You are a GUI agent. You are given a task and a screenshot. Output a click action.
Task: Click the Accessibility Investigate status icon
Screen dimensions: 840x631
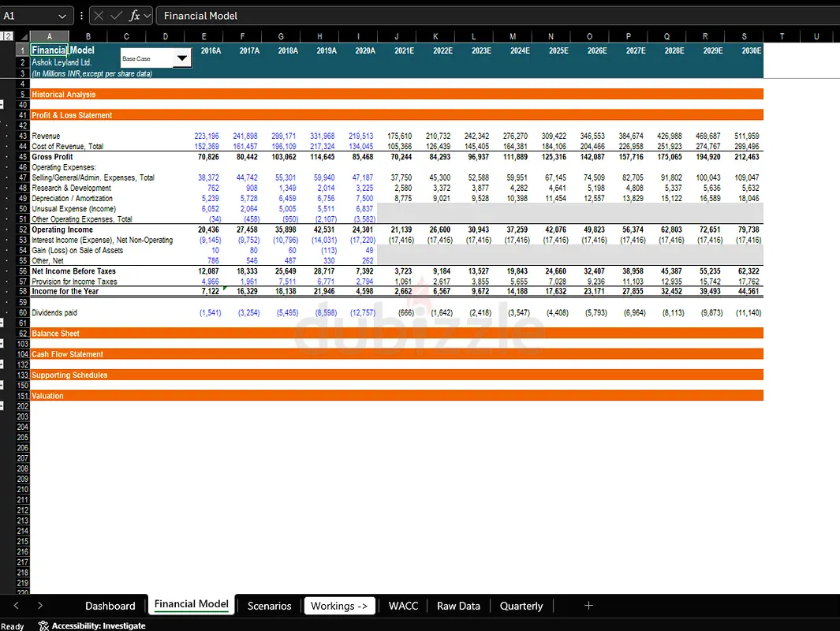(x=44, y=625)
